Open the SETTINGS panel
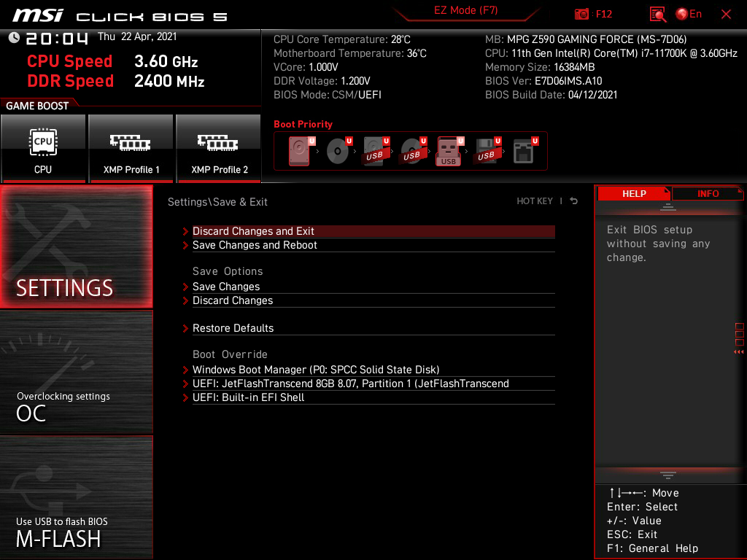This screenshot has height=560, width=747. tap(76, 246)
